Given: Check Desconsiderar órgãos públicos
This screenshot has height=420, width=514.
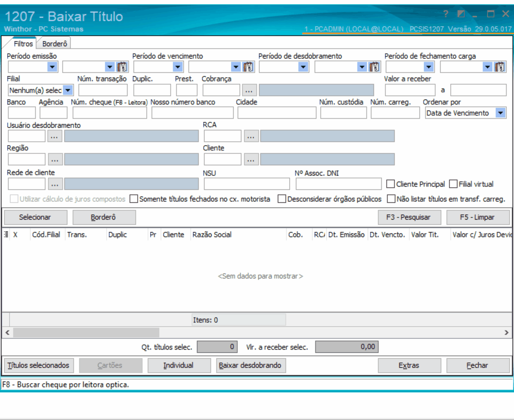Looking at the screenshot, I should [282, 199].
